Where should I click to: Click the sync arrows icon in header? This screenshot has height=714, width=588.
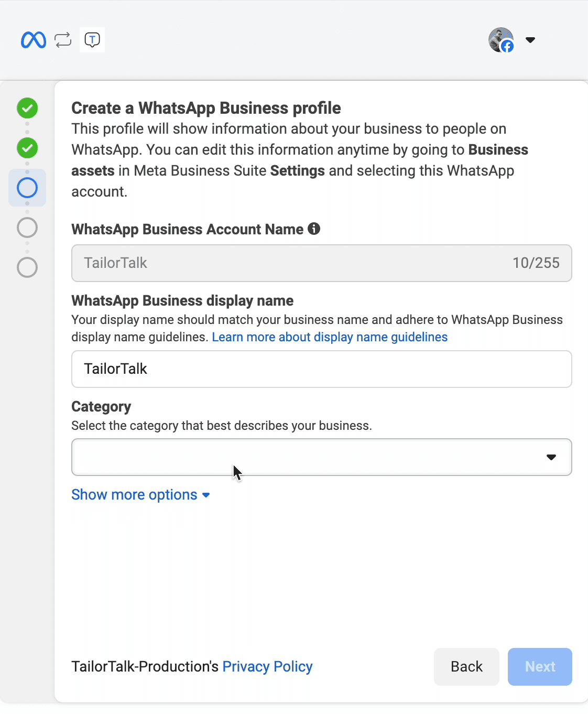[63, 40]
